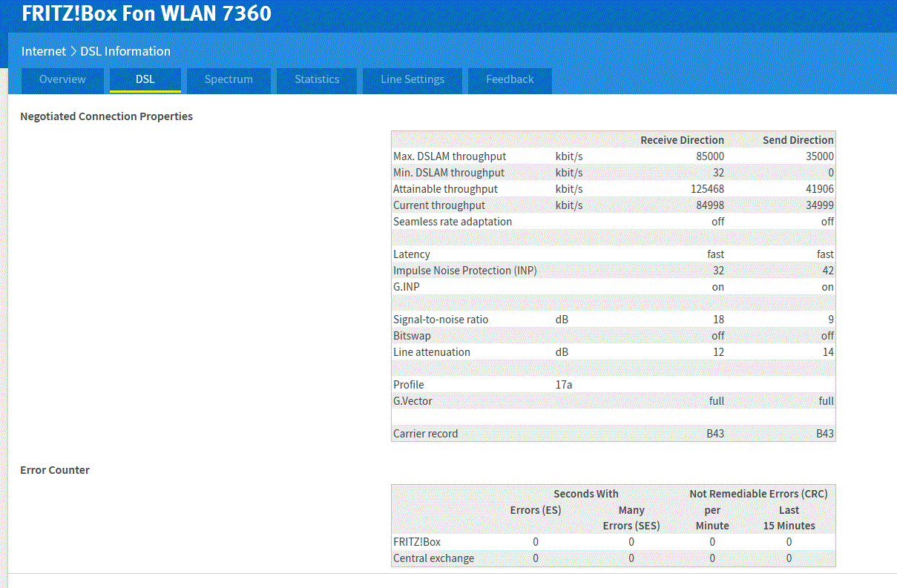
Task: Select the DSL tab
Action: tap(145, 79)
